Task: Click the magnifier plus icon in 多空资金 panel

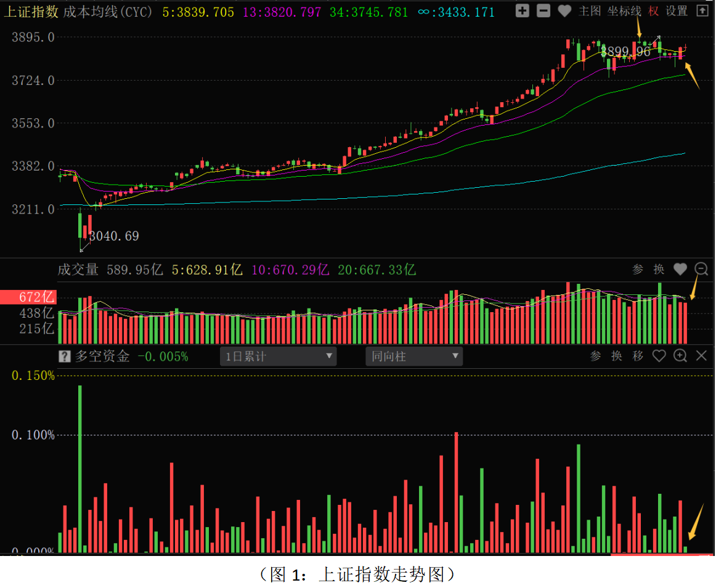Action: tap(680, 356)
